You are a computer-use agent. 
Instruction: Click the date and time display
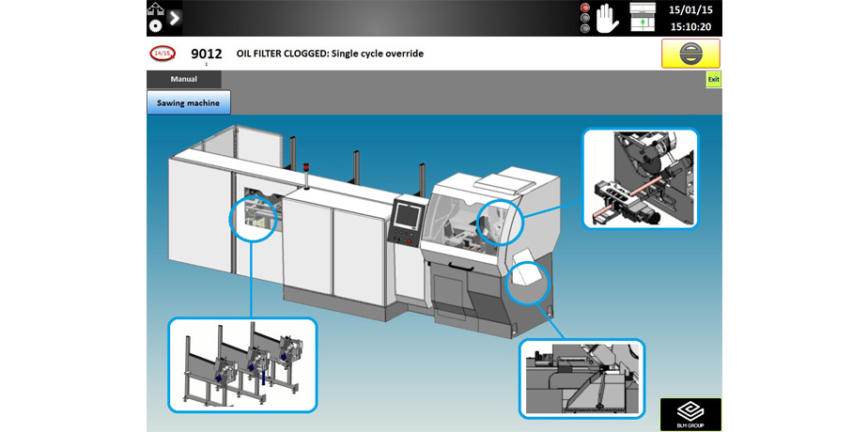[689, 18]
